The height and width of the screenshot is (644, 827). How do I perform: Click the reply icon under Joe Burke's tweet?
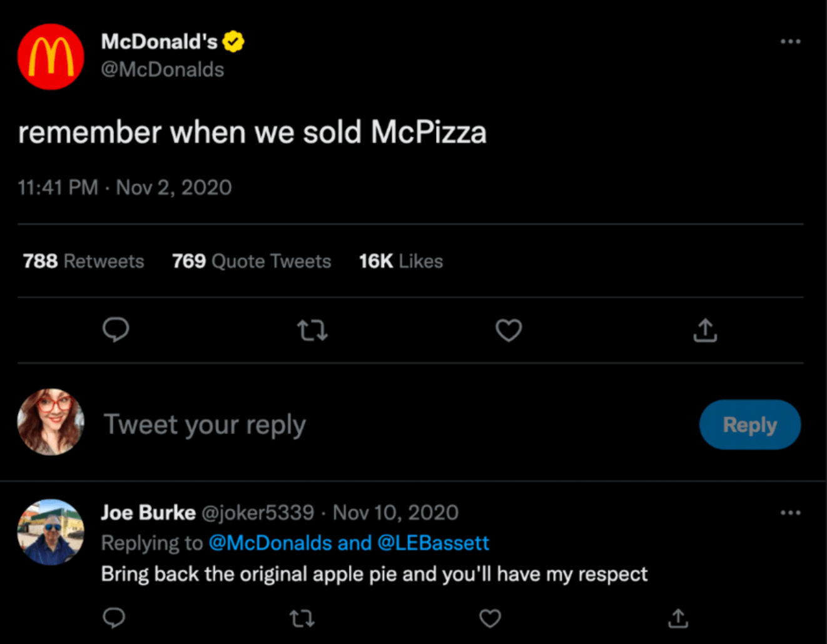click(114, 618)
